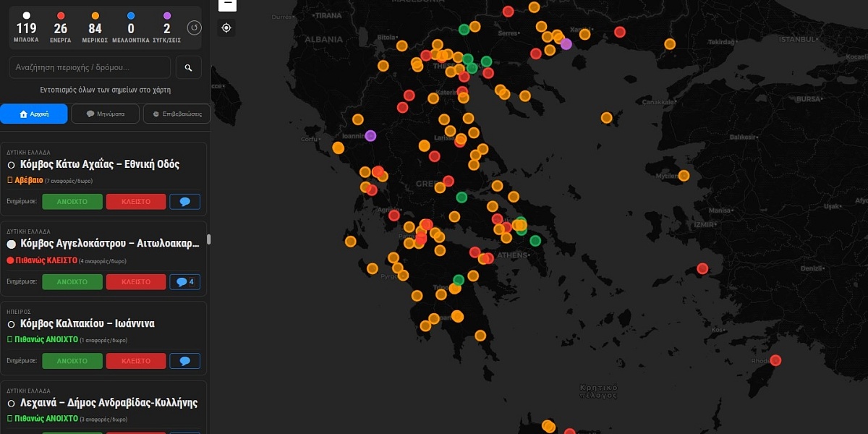The height and width of the screenshot is (434, 868).
Task: Expand the Κόμβος Καλπακίου – Ιωάννινα entry
Action: [x=87, y=323]
